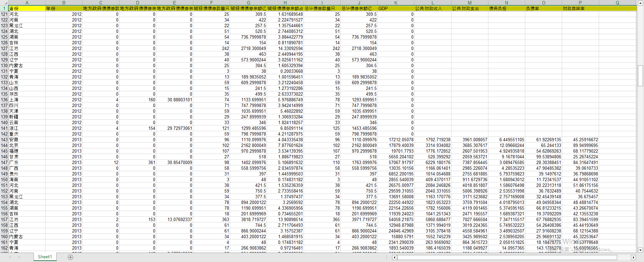Viewport: 644px width, 262px height.
Task: Select row 162 by its row number
Action: point(4,248)
